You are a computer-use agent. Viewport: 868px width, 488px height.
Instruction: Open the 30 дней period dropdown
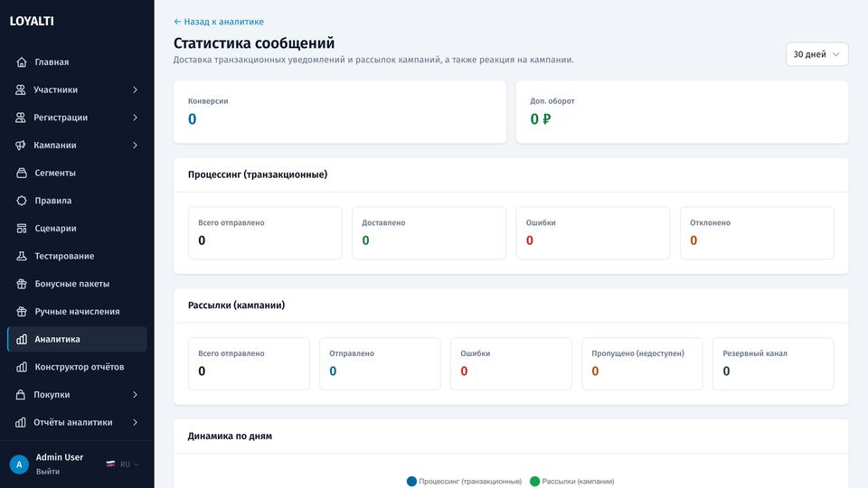pyautogui.click(x=816, y=54)
